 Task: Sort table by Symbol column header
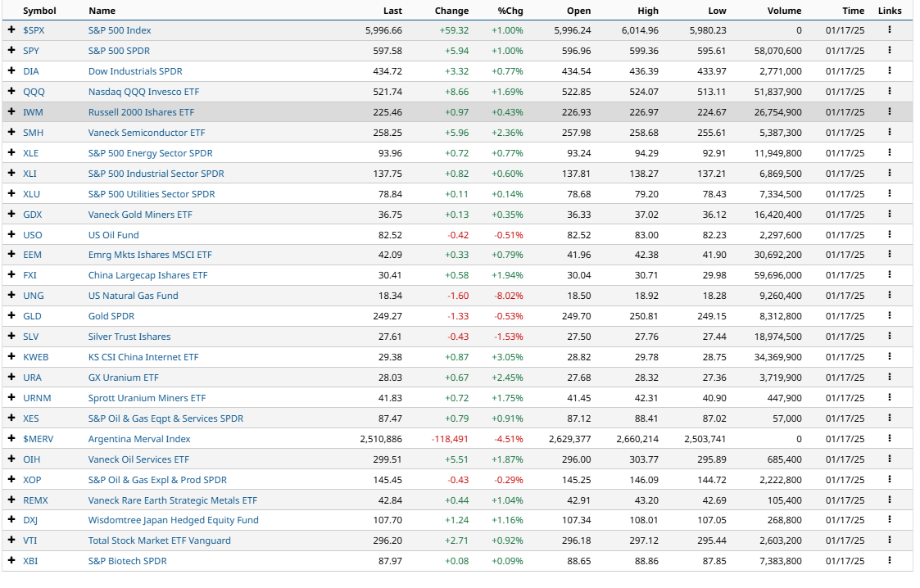(39, 11)
